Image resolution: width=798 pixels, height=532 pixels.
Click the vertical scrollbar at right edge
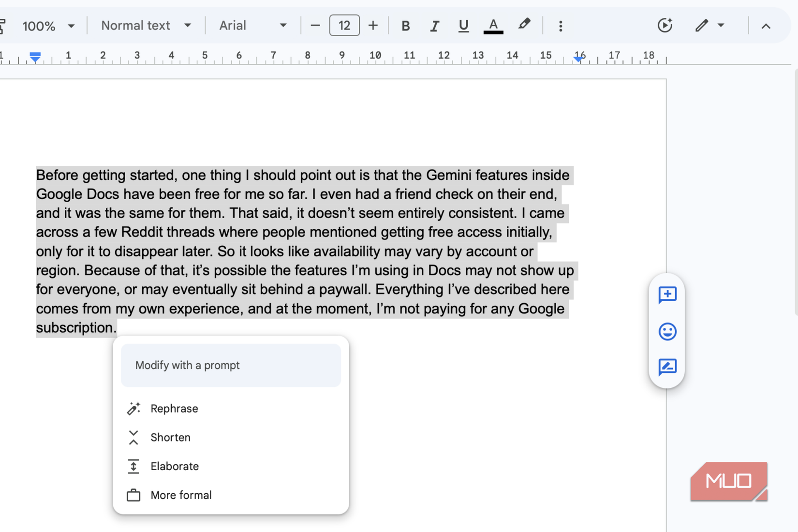coord(796,193)
